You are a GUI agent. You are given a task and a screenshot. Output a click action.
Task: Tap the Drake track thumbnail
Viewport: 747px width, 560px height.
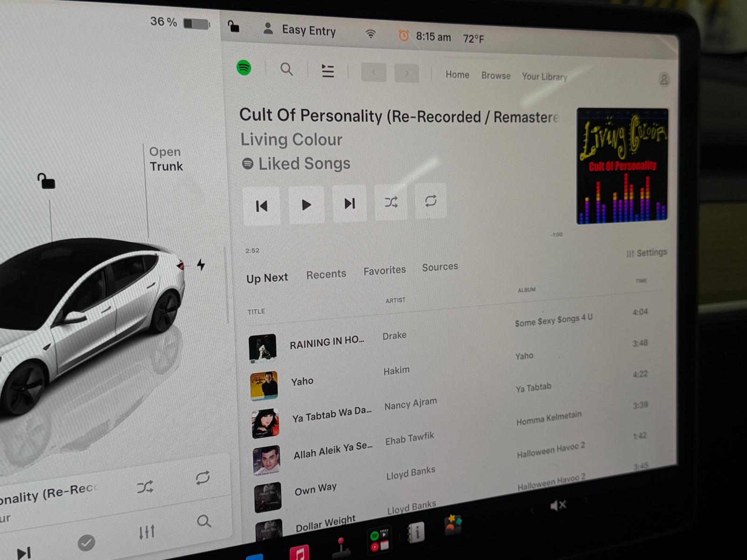[x=262, y=348]
